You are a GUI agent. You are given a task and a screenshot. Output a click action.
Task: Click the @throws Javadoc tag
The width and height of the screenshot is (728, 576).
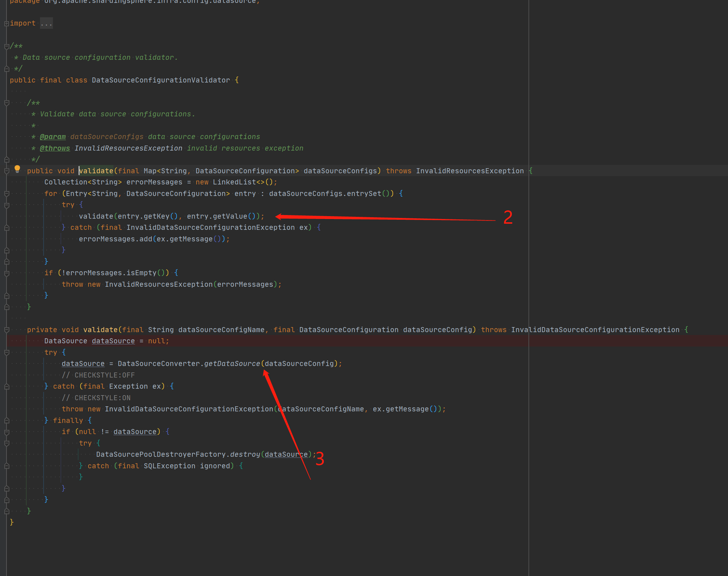coord(55,148)
